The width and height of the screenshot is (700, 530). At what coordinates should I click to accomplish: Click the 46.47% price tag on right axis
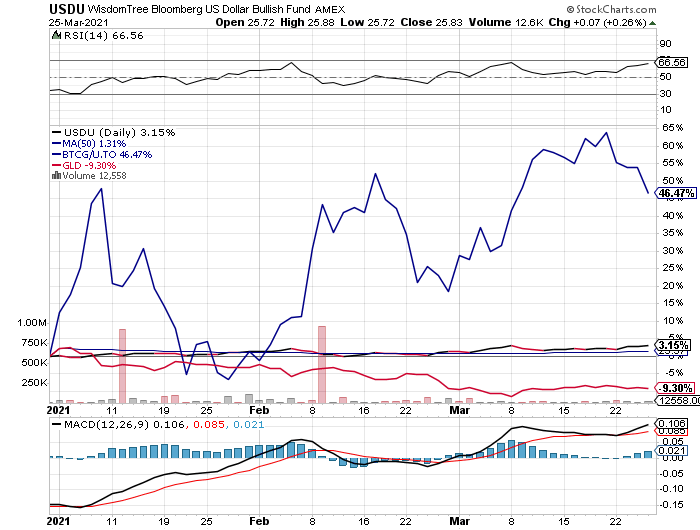(676, 193)
